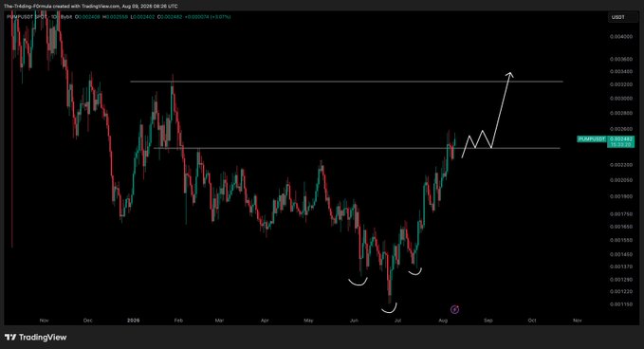Click the 2026 year label on time axis

click(x=134, y=321)
